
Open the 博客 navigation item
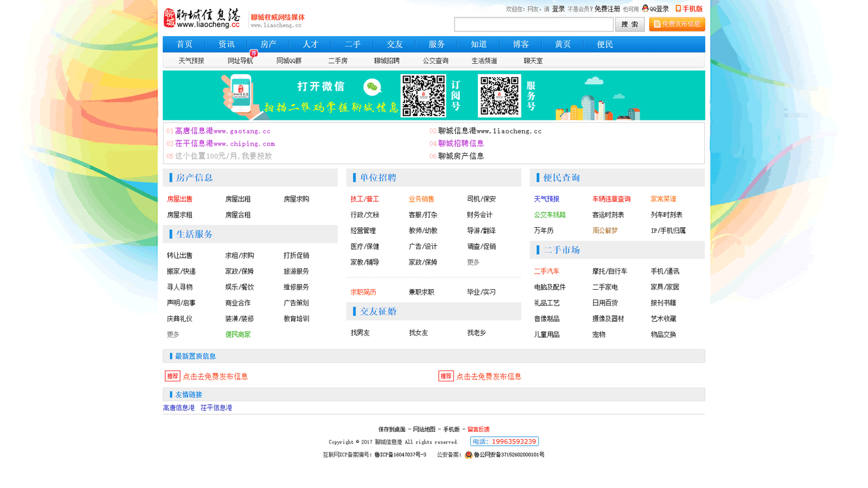[x=521, y=45]
